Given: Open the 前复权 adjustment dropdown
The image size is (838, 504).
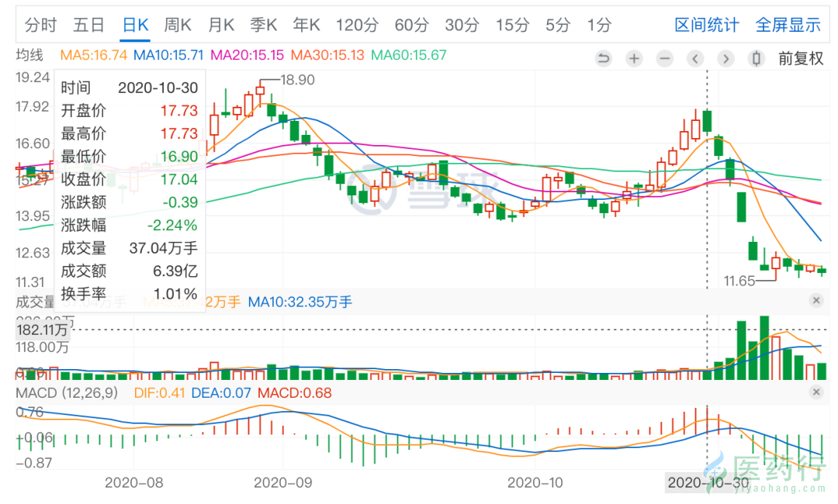Looking at the screenshot, I should (x=801, y=58).
